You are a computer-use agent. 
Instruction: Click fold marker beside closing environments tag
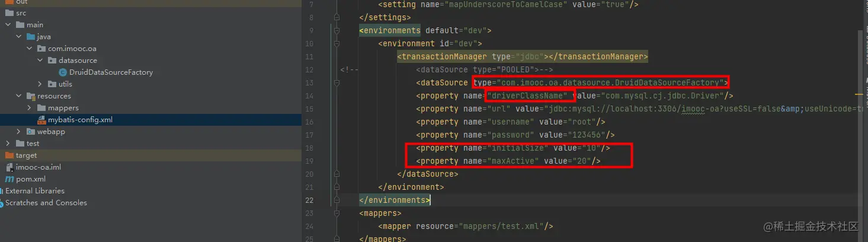point(337,200)
